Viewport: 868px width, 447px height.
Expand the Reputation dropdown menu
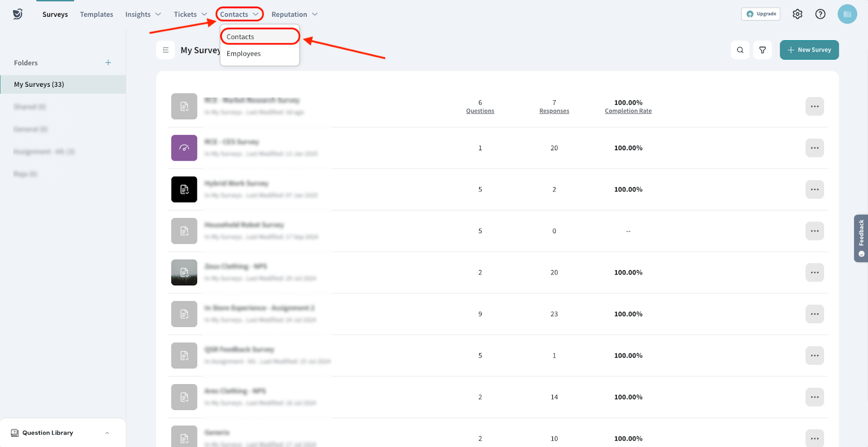(x=295, y=15)
